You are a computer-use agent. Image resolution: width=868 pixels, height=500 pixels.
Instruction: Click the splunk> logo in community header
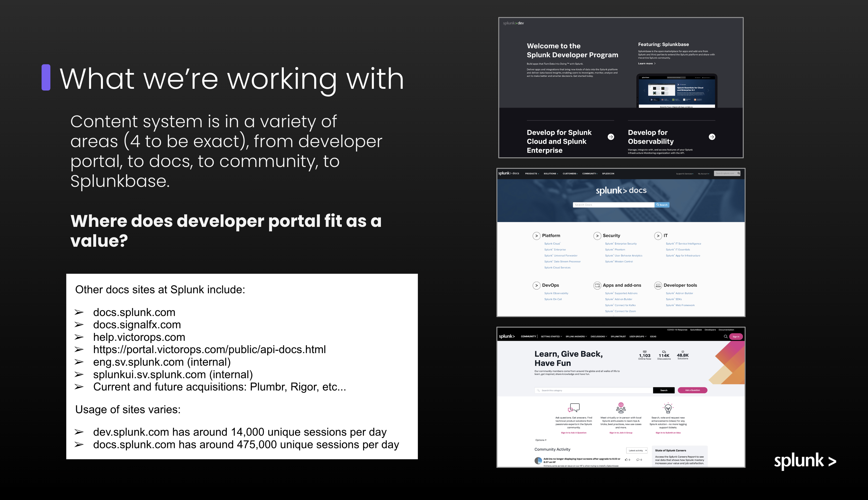(x=507, y=337)
